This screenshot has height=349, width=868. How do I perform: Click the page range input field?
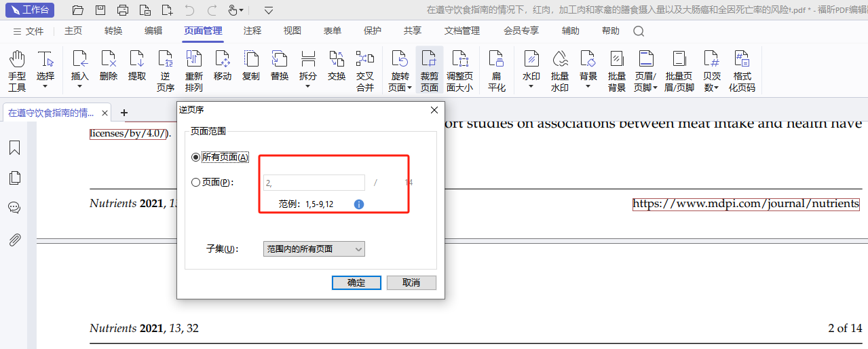pyautogui.click(x=314, y=183)
